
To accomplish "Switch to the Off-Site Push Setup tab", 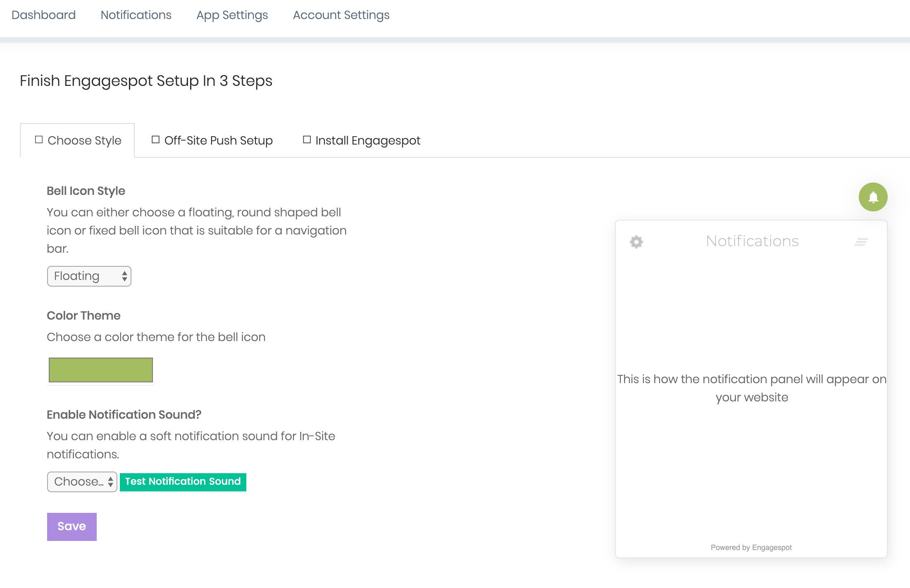I will tap(212, 140).
